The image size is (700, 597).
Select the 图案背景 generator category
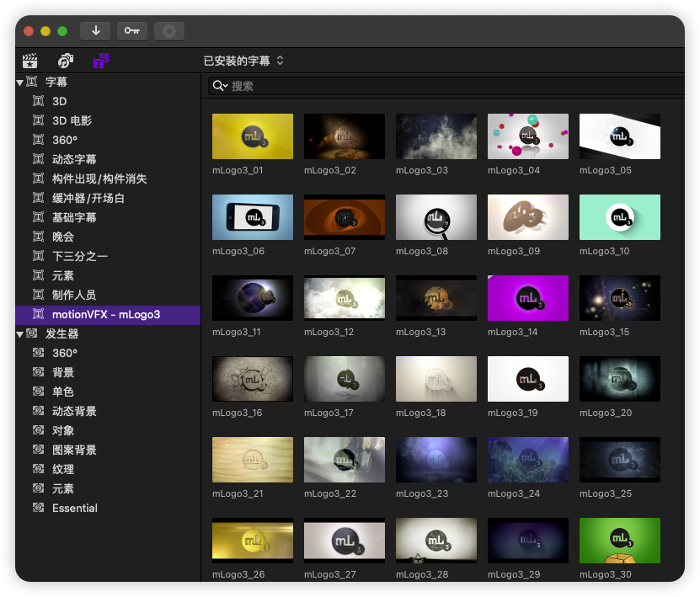pos(108,450)
